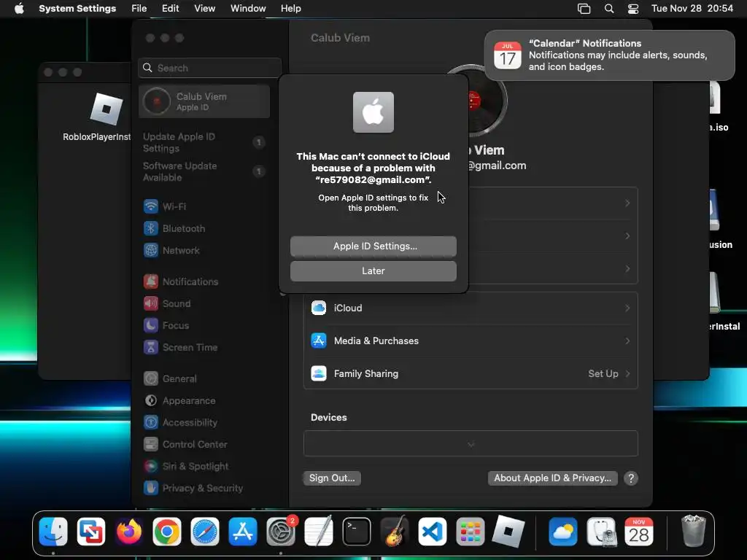Image resolution: width=747 pixels, height=560 pixels.
Task: Open the Wi-Fi settings icon in sidebar
Action: pyautogui.click(x=150, y=206)
